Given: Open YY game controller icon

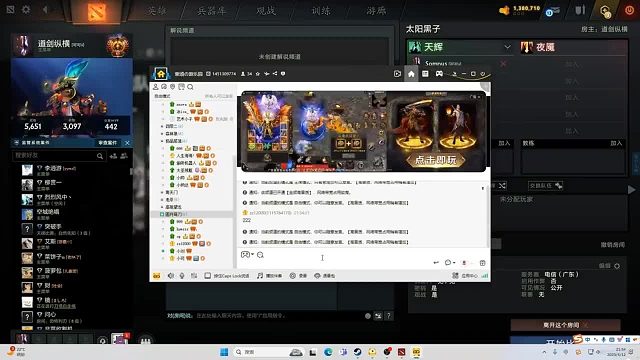Looking at the screenshot, I should tap(439, 73).
